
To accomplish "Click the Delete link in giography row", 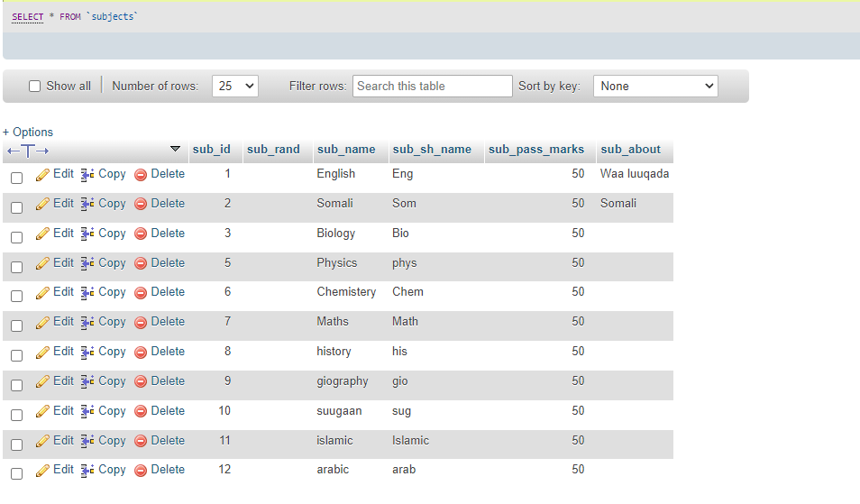I will [x=168, y=380].
